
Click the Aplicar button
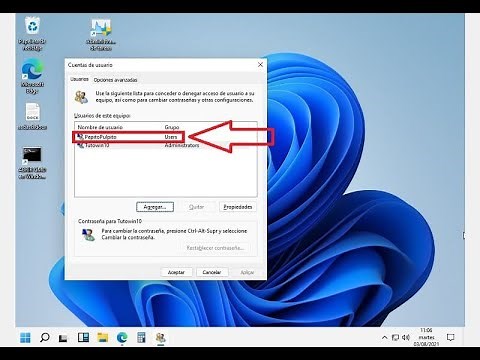point(247,272)
